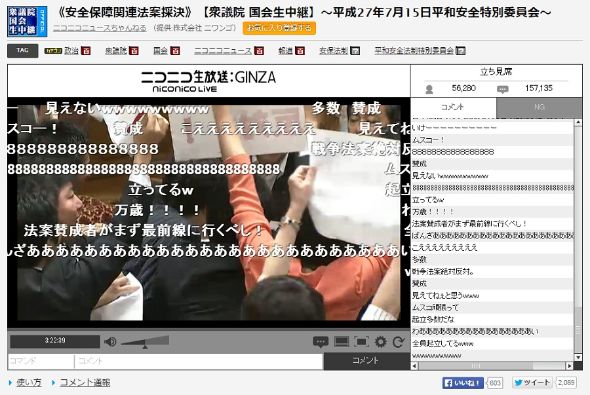Image resolution: width=590 pixels, height=395 pixels.
Task: Open the 安保法制 tag link
Action: click(333, 50)
